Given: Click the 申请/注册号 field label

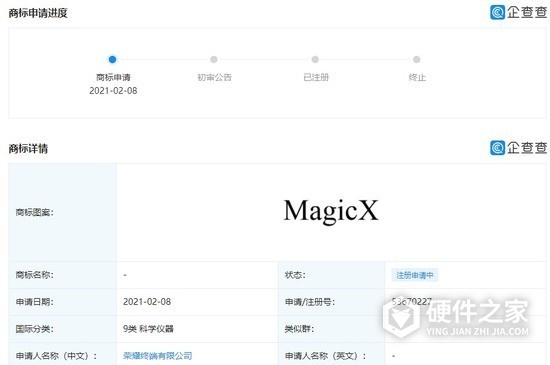Looking at the screenshot, I should coord(310,302).
